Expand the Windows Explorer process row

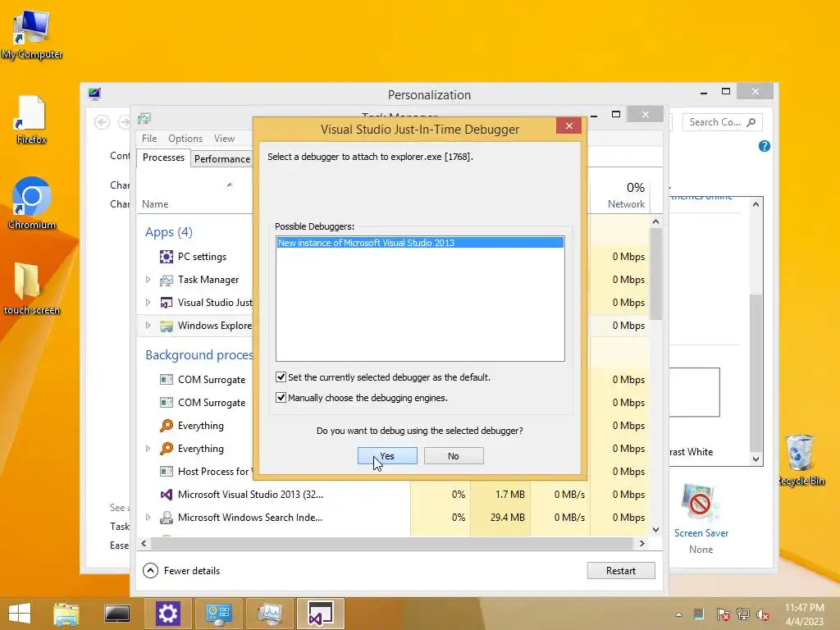click(148, 325)
